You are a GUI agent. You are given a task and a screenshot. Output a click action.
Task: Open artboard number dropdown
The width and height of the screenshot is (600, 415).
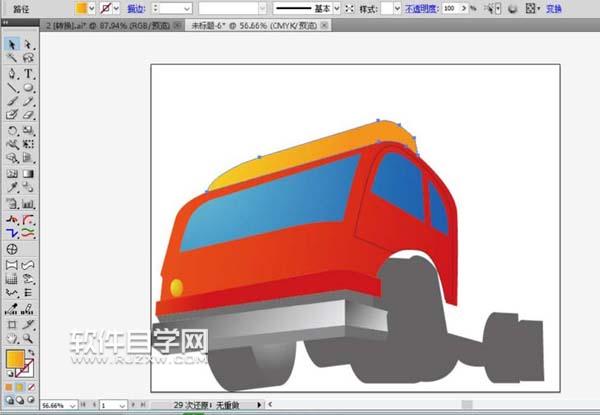point(122,405)
